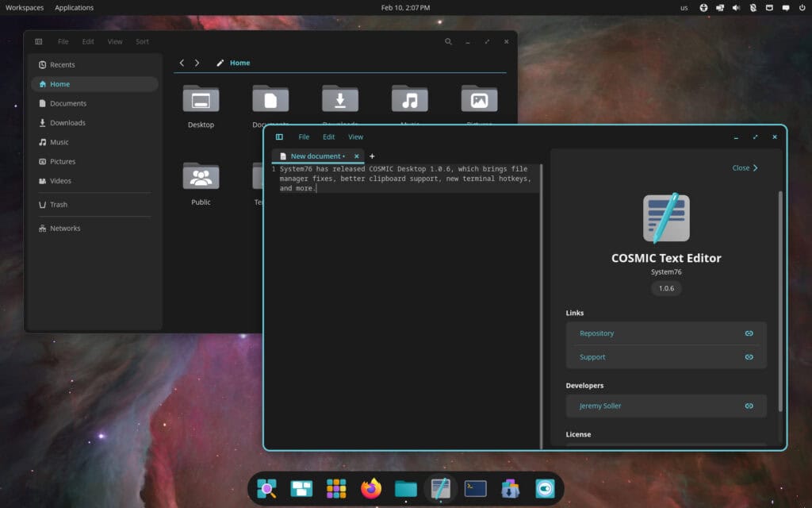The width and height of the screenshot is (812, 508).
Task: Select Music in the Files sidebar
Action: [x=61, y=142]
